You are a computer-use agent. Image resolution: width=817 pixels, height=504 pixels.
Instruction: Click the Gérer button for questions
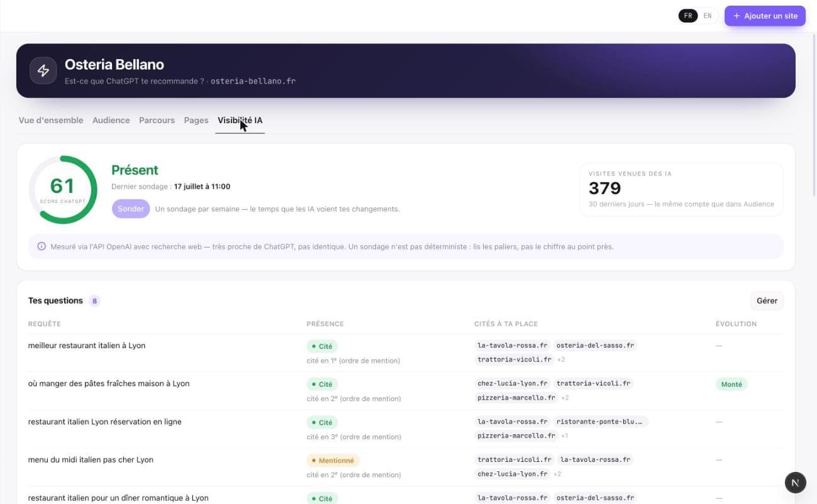pyautogui.click(x=767, y=300)
